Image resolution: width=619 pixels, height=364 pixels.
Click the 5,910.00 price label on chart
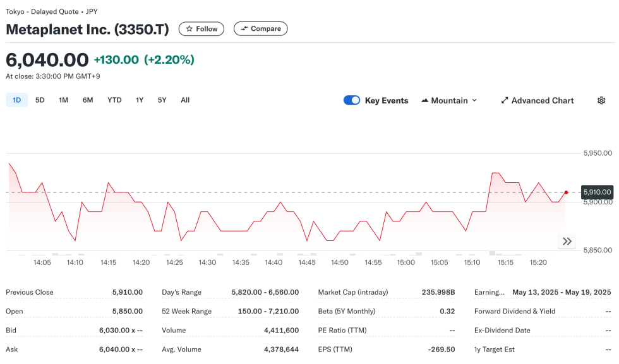click(x=597, y=192)
